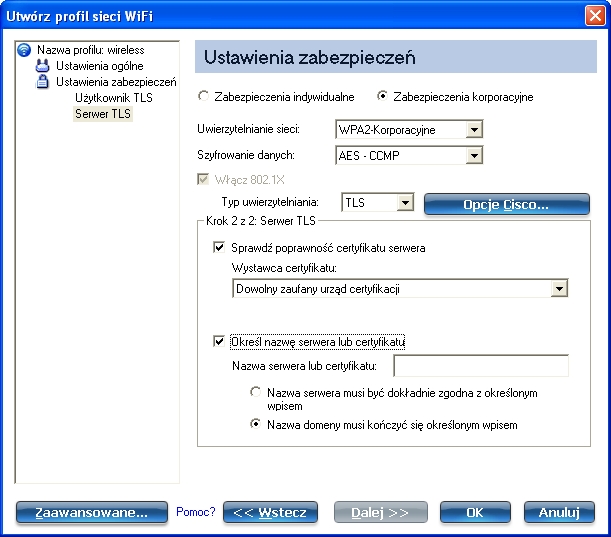Go back with << Wstecz button
611x537 pixels.
pos(270,512)
